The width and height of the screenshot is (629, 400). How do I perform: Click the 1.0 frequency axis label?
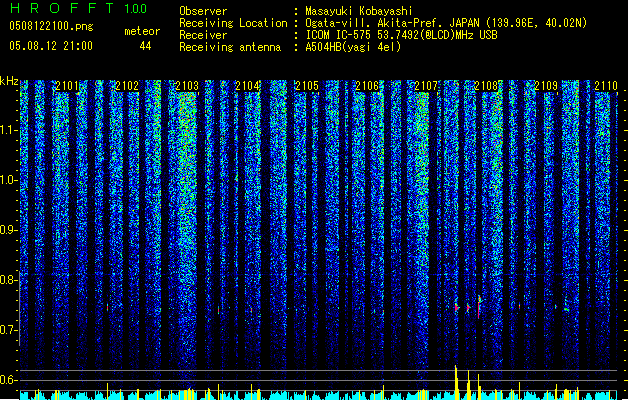tap(9, 180)
